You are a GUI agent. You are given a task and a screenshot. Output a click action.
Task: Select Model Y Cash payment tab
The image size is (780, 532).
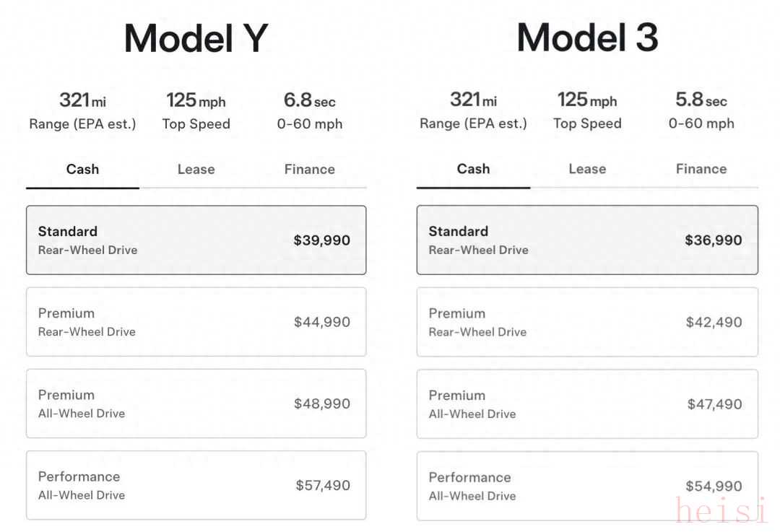point(82,170)
